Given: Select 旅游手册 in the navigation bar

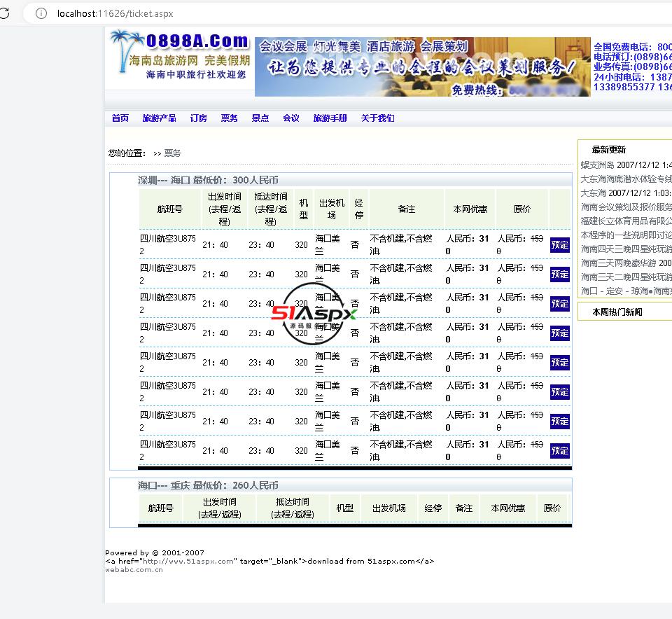Looking at the screenshot, I should tap(330, 118).
